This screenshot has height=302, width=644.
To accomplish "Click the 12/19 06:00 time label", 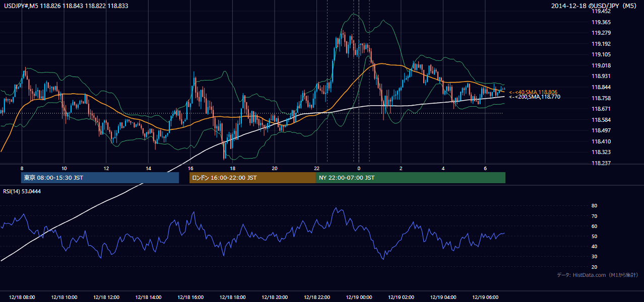I will pos(485,297).
